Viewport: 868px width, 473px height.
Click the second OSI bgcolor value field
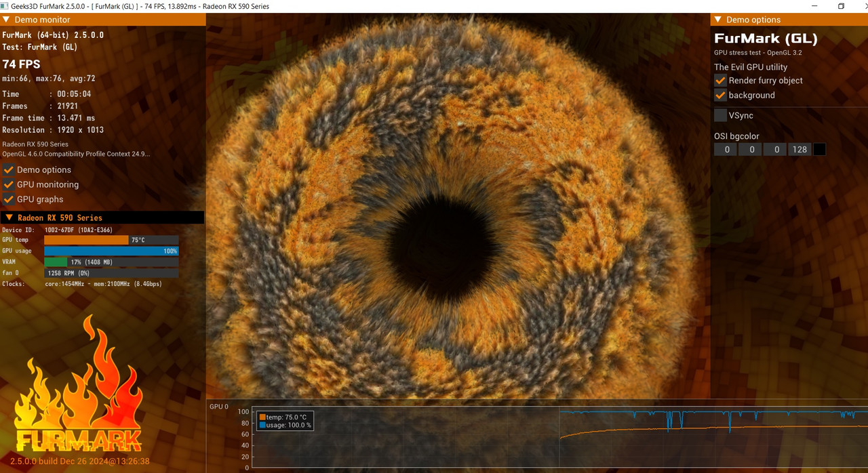pos(750,149)
